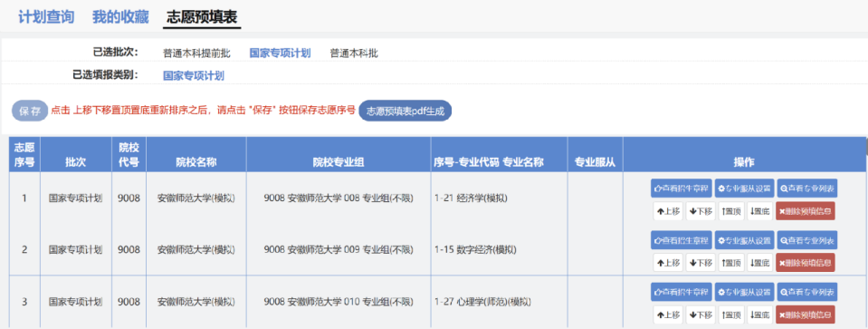Click 置底 button for row 1
The image size is (868, 329).
click(759, 211)
